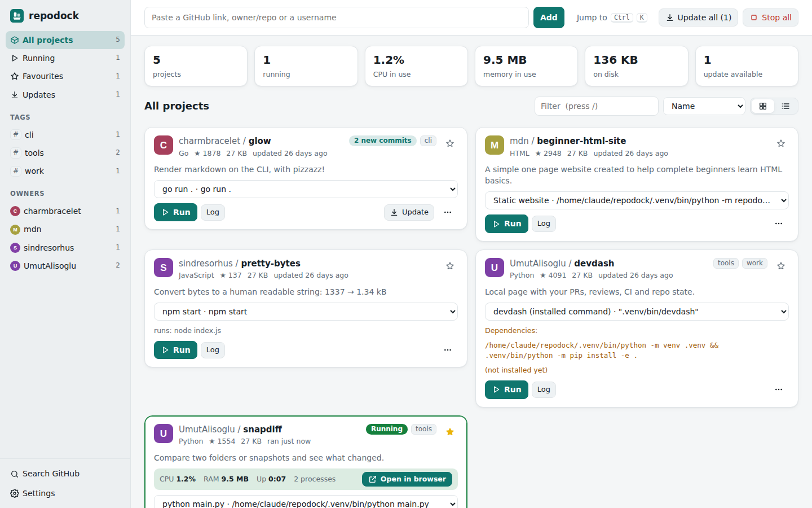The image size is (812, 508).
Task: Click the mdn avatar on beginner-html-site card
Action: [x=495, y=145]
